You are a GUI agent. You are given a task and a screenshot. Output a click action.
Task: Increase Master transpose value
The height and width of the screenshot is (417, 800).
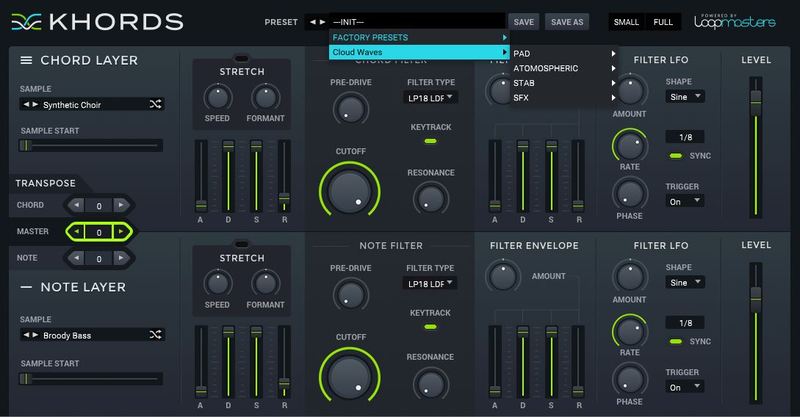121,232
